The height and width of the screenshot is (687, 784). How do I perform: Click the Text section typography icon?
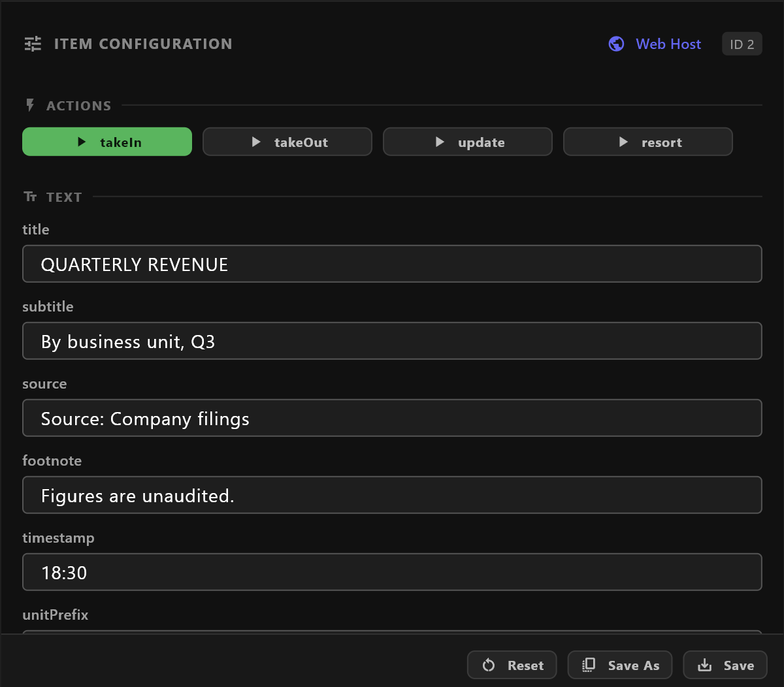tap(30, 197)
